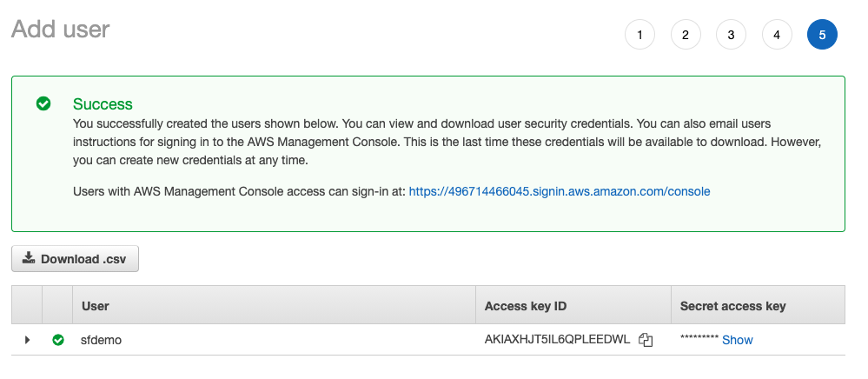868x379 pixels.
Task: Select step 3 in the wizard
Action: pyautogui.click(x=731, y=35)
